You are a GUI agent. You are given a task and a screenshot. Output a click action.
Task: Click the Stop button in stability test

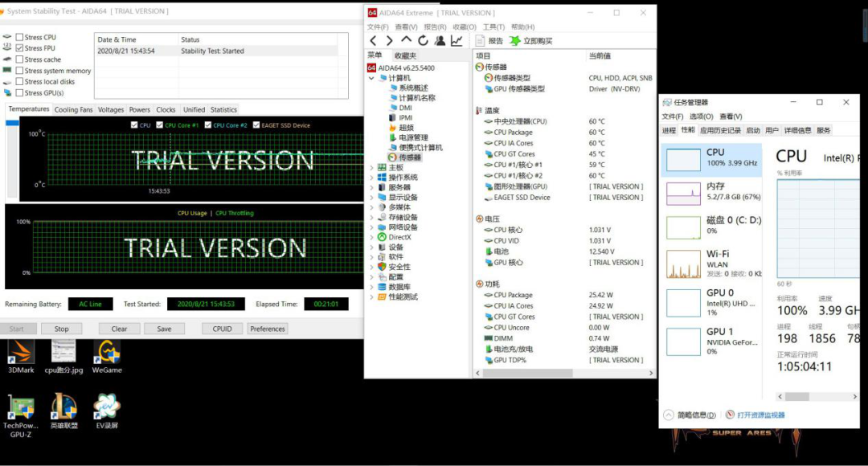coord(61,329)
